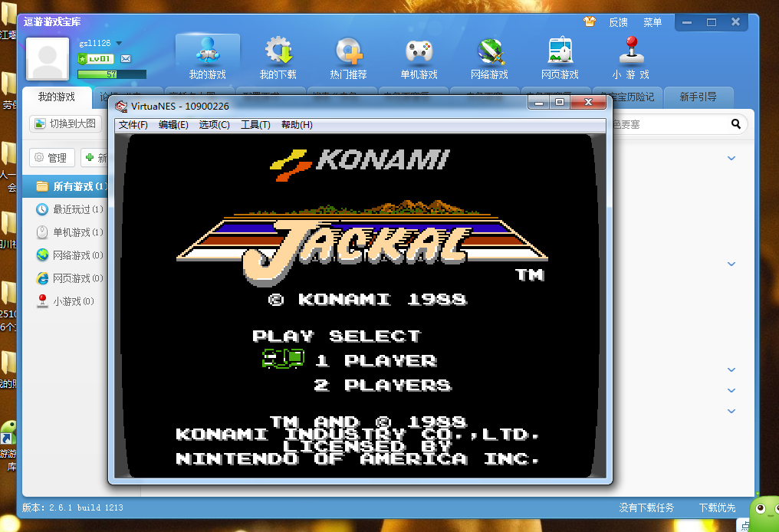
Task: Open 我的游戏 in the top toolbar
Action: pos(207,58)
